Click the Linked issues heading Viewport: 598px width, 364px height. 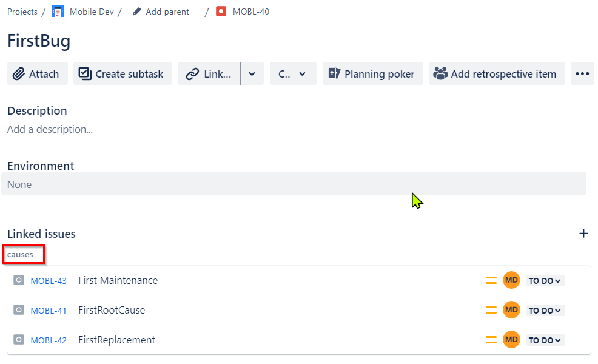pos(41,234)
